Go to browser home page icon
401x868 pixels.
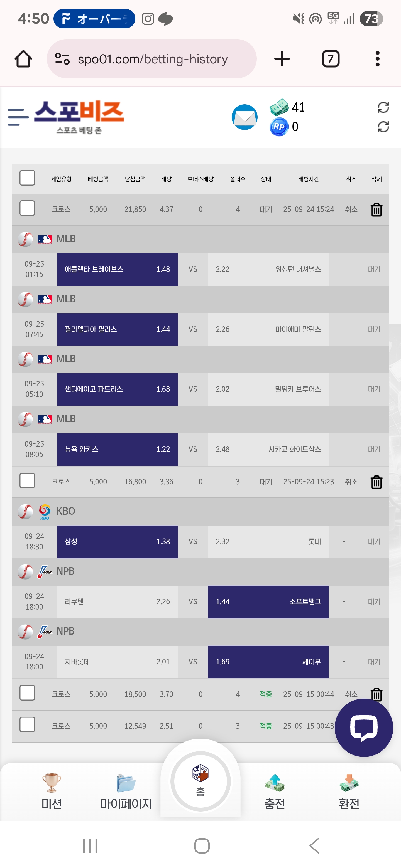coord(23,59)
